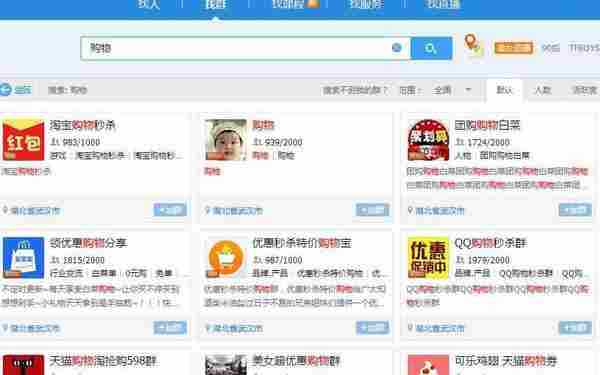The image size is (600, 375).
Task: Open the 美女超优惠购物群 group title
Action: pos(296,361)
